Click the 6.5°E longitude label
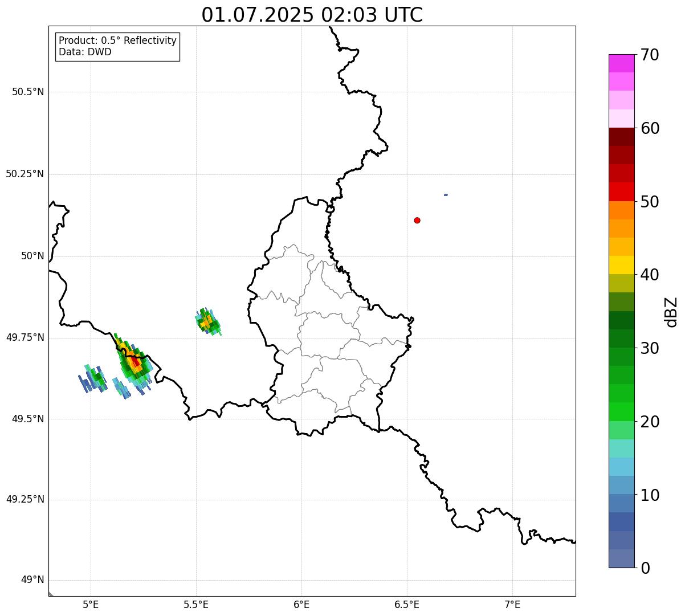Image resolution: width=685 pixels, height=616 pixels. click(x=407, y=605)
